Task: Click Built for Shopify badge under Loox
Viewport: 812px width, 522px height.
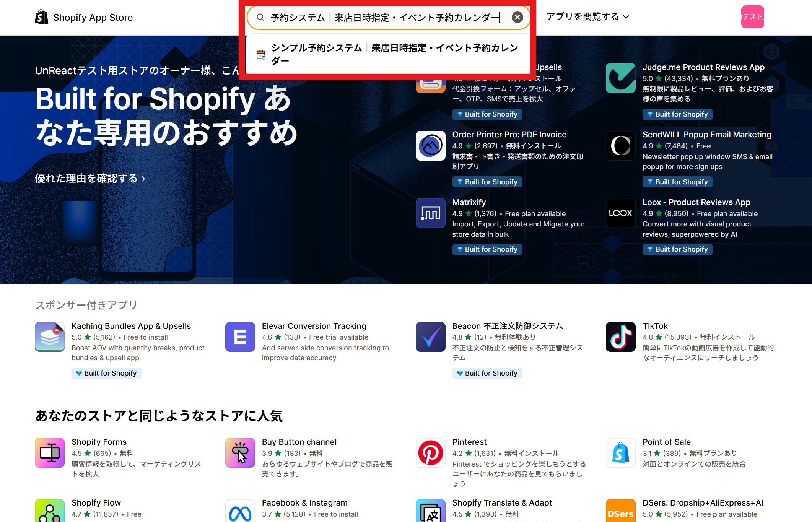Action: (677, 249)
